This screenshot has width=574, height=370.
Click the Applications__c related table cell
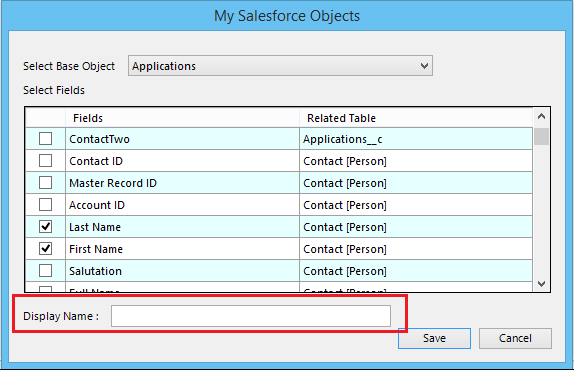pos(416,139)
